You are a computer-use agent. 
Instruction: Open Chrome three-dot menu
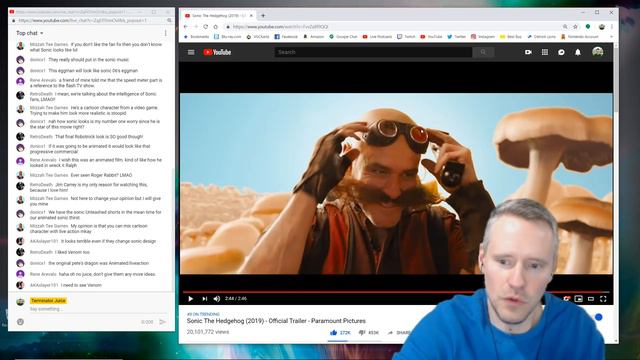coord(612,27)
